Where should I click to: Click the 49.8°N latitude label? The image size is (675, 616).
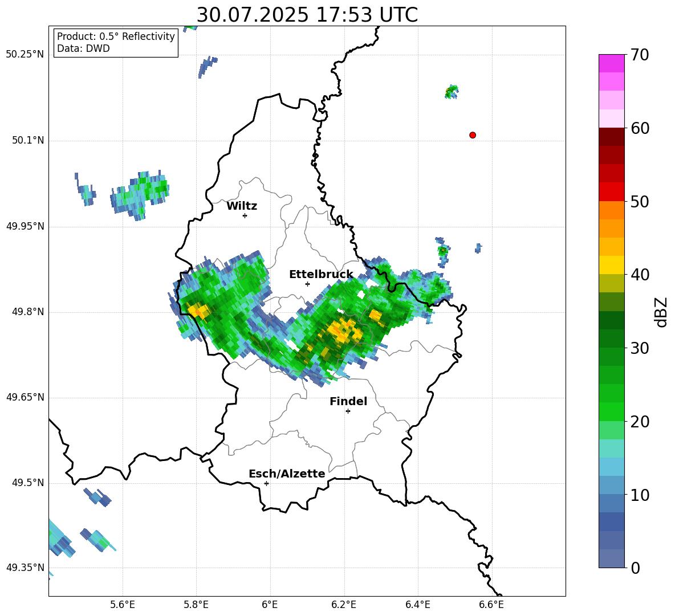pos(27,312)
